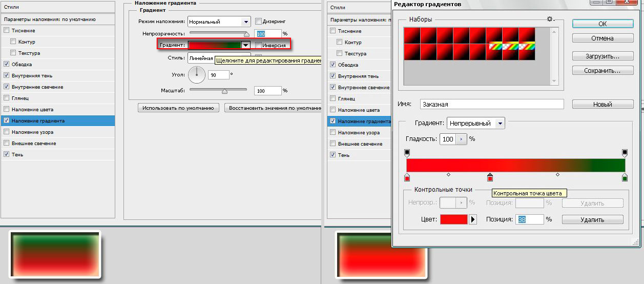This screenshot has height=284, width=644.
Task: Select Наложение узора in left styles list
Action: tap(6, 132)
